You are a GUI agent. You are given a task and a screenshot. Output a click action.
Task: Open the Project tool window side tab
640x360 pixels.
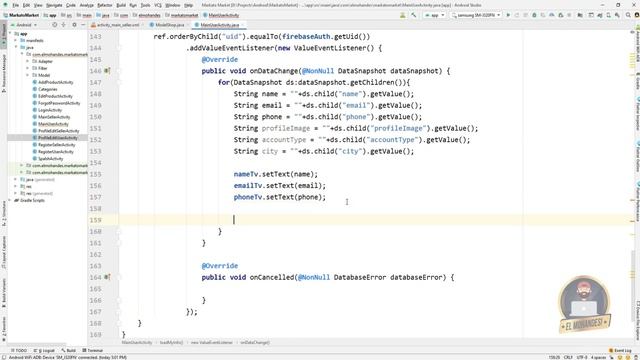click(x=4, y=35)
